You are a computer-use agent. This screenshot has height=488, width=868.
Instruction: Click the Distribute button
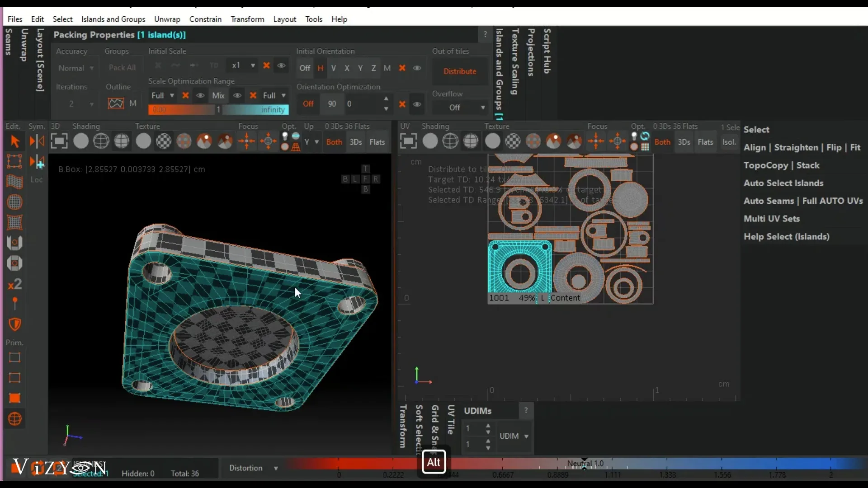pyautogui.click(x=459, y=71)
